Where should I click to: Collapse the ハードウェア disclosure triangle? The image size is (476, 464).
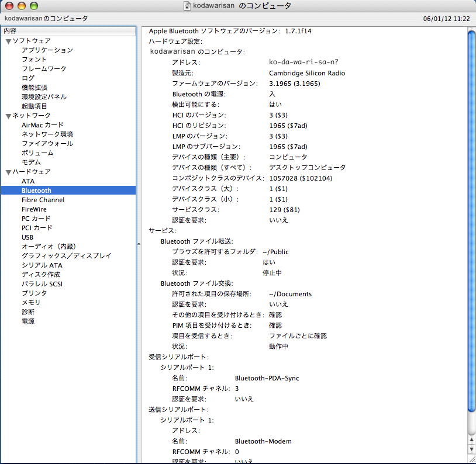point(8,172)
